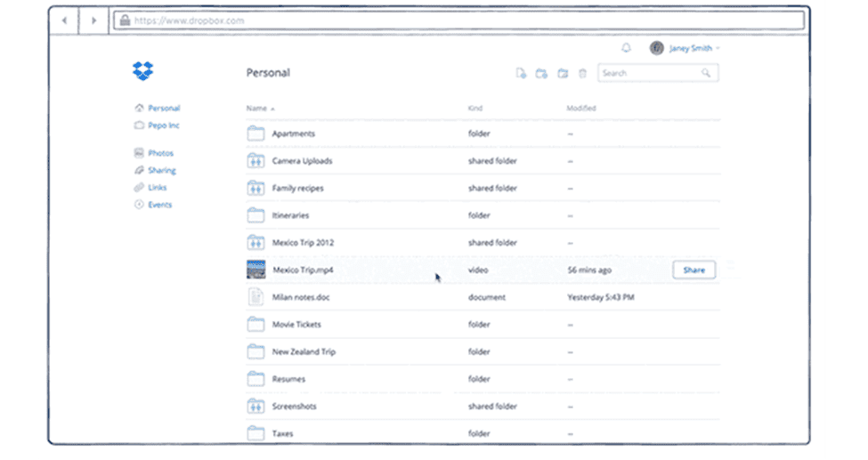Click the Screenshots shared folder icon
868x460 pixels.
[256, 406]
